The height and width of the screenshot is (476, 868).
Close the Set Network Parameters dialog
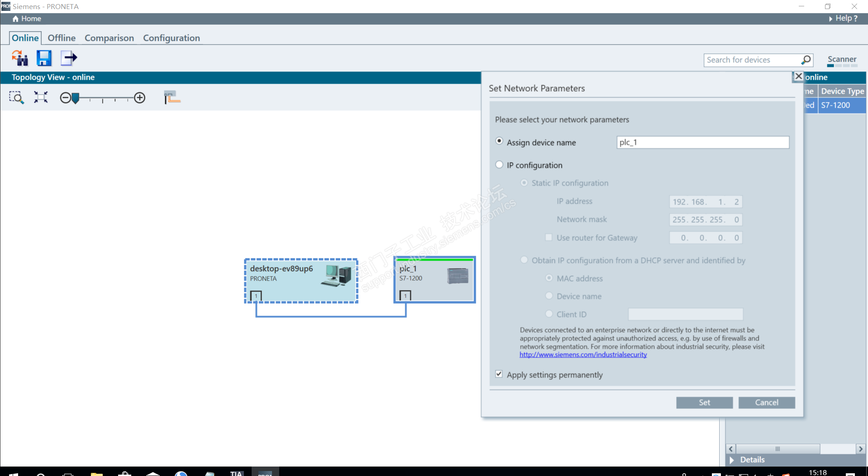pos(798,77)
